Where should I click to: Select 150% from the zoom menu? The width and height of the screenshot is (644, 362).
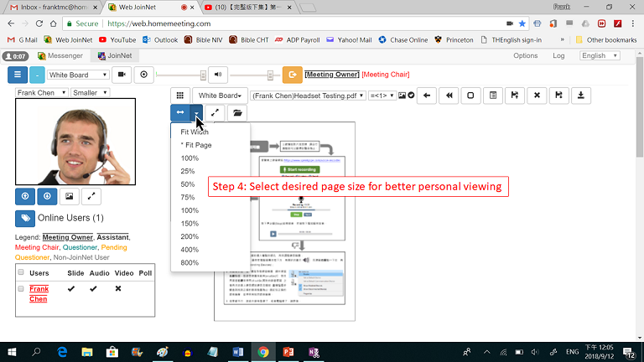189,224
